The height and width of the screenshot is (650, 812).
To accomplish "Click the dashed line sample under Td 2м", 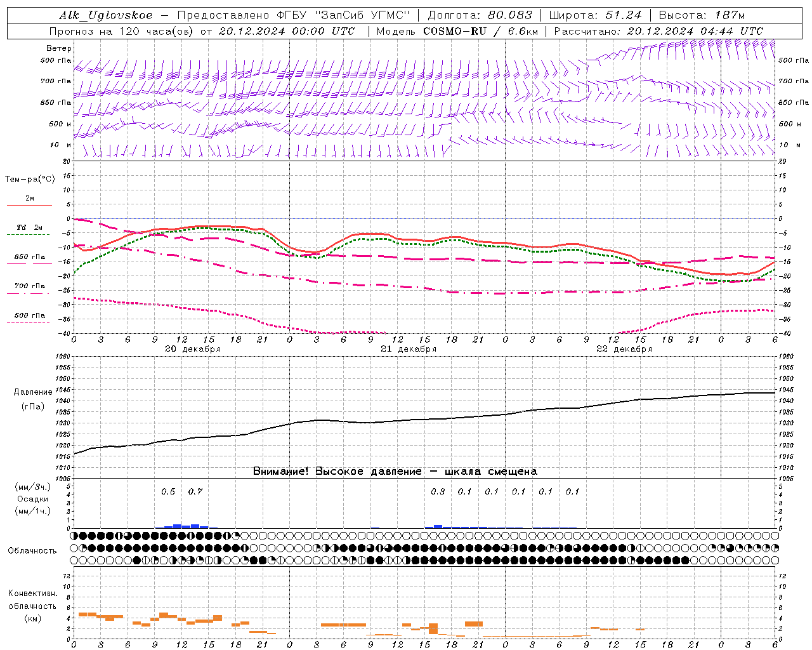I will pos(29,235).
